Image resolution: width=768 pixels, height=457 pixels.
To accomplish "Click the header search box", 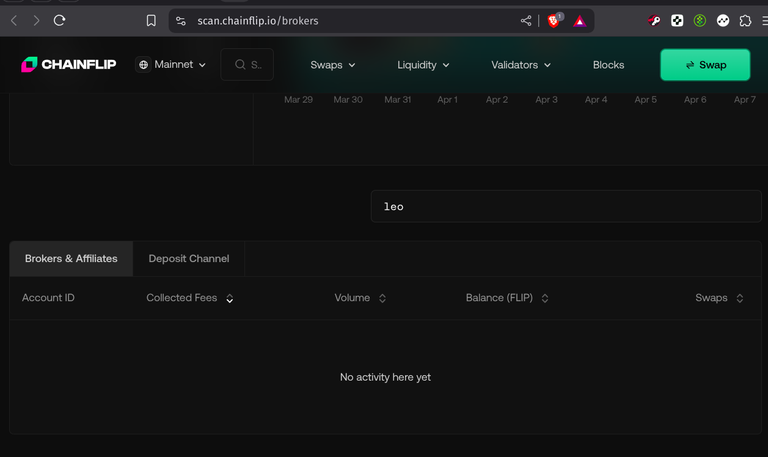I will (247, 65).
